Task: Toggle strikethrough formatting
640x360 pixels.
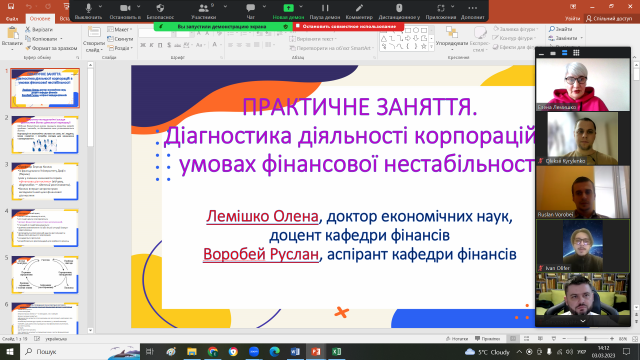Action: point(178,45)
